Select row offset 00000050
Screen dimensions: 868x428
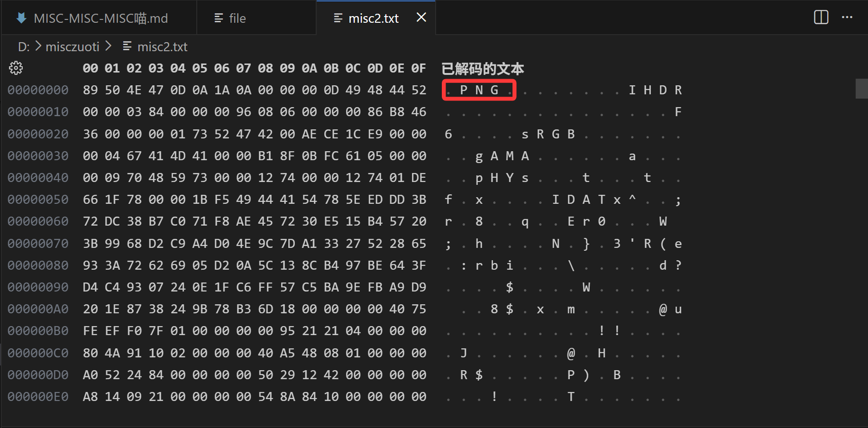38,200
